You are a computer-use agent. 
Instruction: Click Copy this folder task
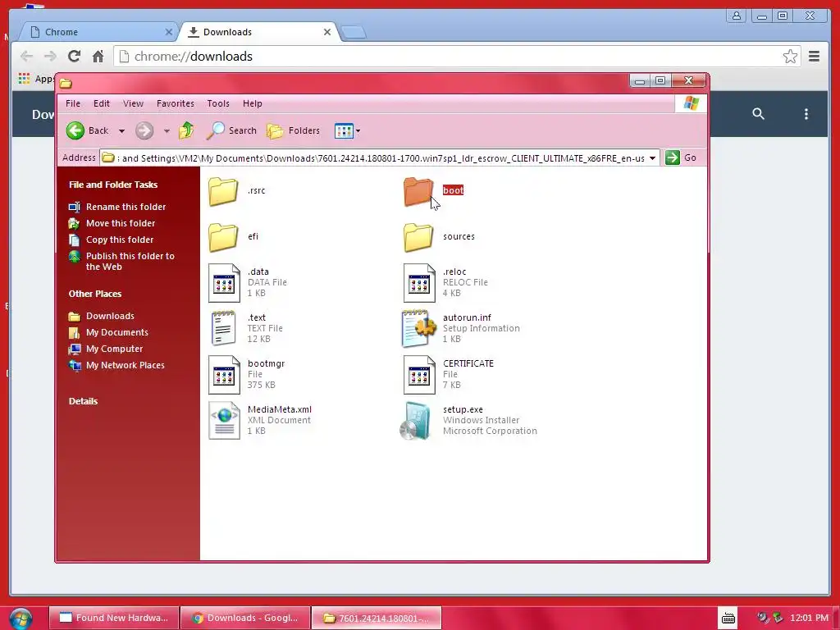pos(120,240)
